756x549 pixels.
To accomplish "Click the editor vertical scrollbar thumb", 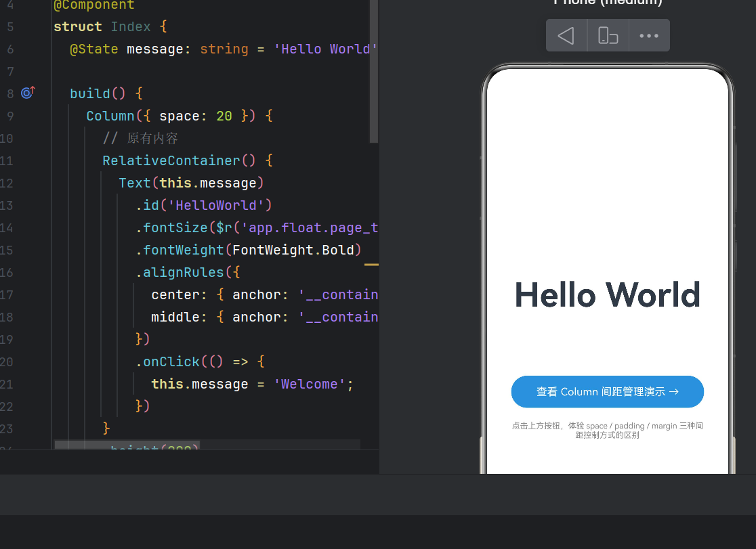I will (x=374, y=71).
